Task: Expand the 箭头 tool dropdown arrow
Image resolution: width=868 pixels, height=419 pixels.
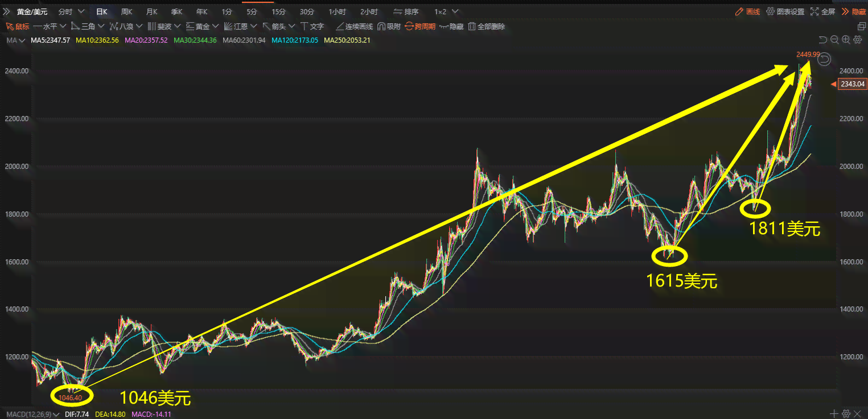Action: coord(291,26)
